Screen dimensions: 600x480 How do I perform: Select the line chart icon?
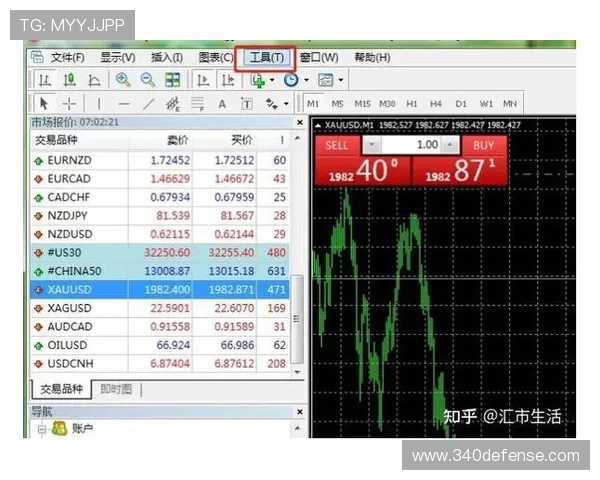coord(94,80)
